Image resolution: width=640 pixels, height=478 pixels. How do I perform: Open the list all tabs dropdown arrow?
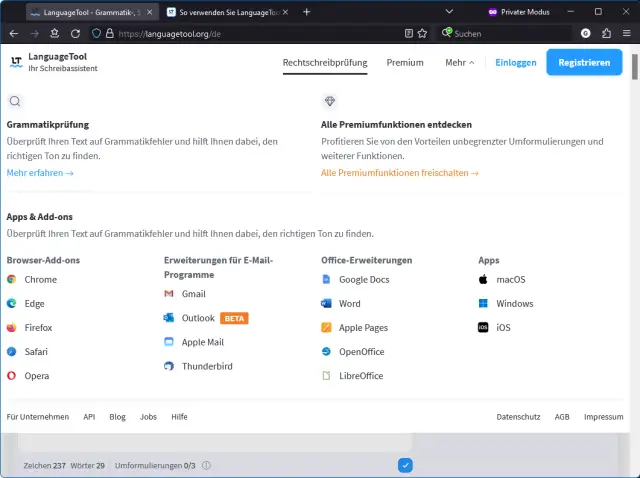449,11
